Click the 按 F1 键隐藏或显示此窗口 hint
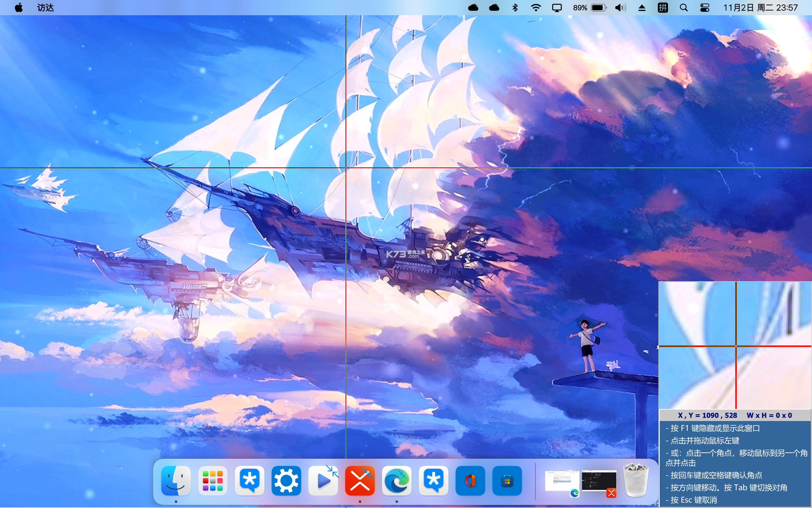This screenshot has width=812, height=508. (712, 428)
